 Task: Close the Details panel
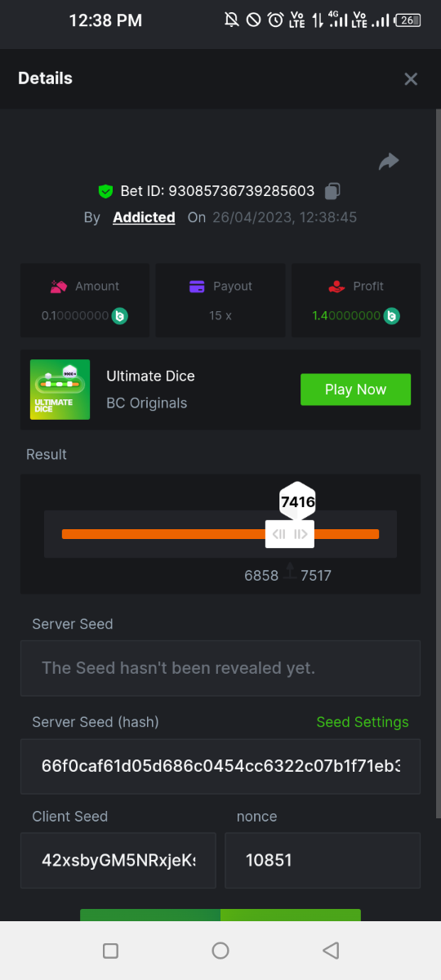[411, 78]
